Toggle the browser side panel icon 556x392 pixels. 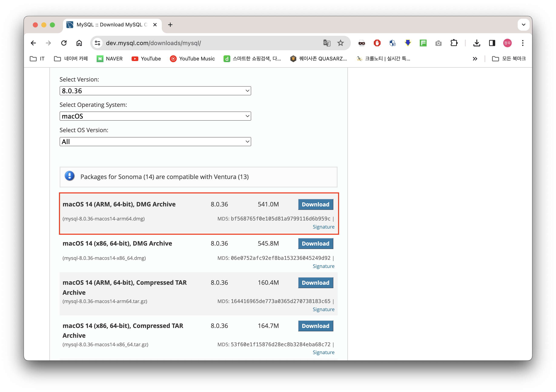point(492,43)
